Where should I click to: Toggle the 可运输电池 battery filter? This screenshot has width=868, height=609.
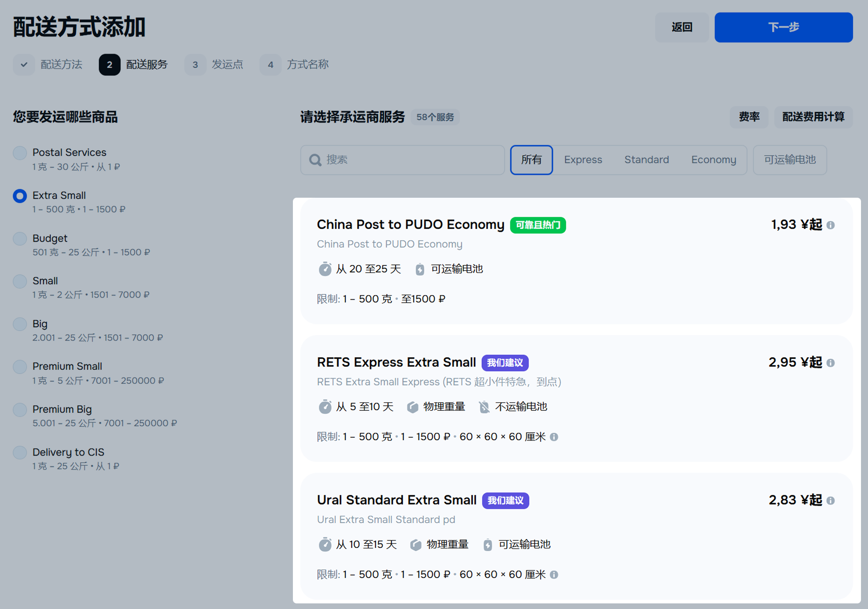pyautogui.click(x=789, y=160)
